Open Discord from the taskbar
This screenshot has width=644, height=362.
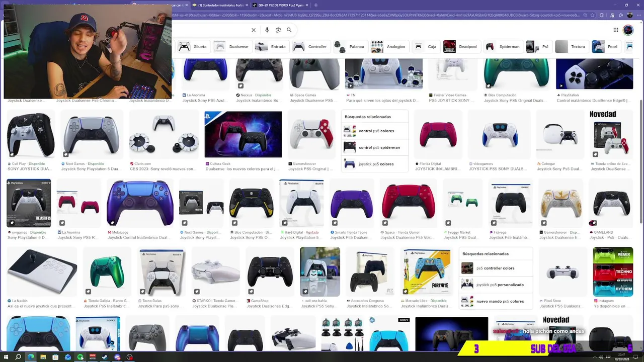[x=117, y=357]
